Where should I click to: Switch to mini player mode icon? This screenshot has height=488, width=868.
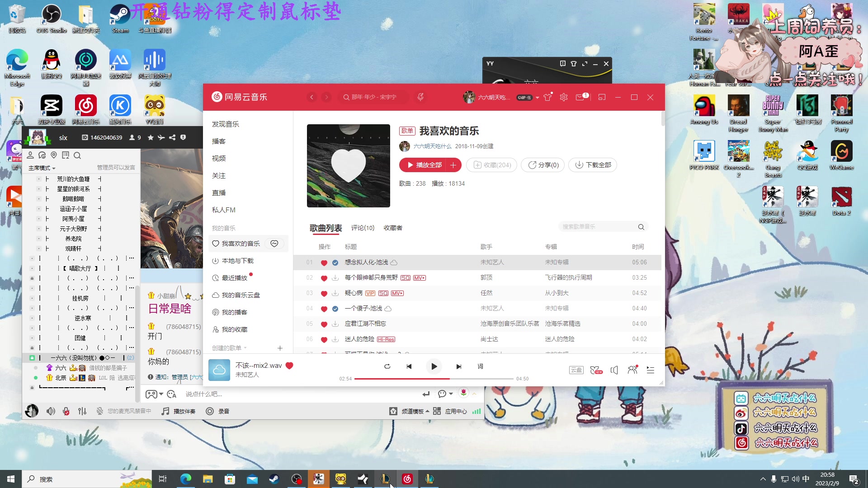pyautogui.click(x=602, y=97)
